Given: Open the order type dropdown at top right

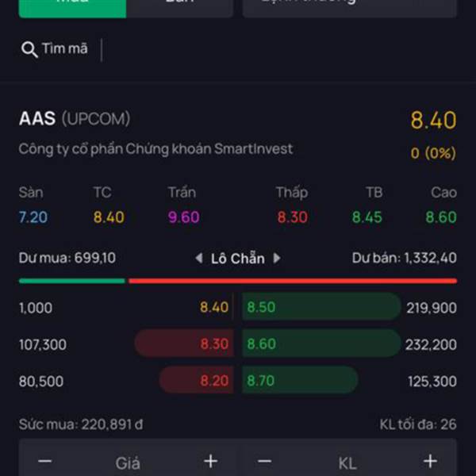Looking at the screenshot, I should [x=349, y=9].
